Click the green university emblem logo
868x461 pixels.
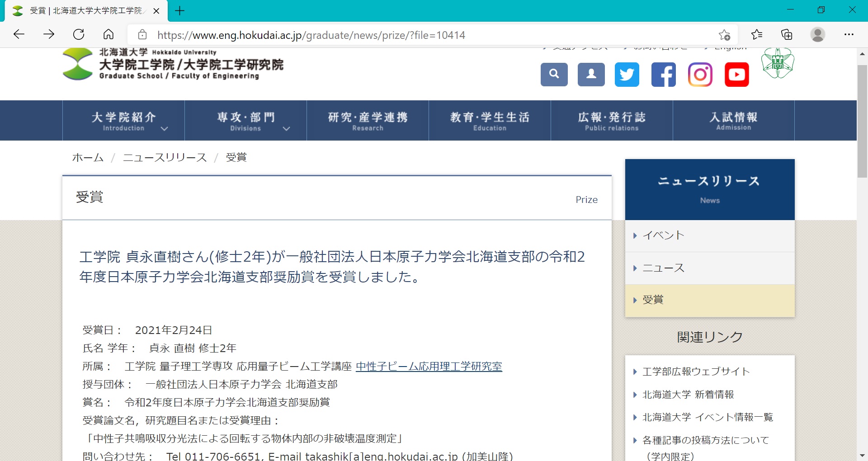click(x=778, y=63)
